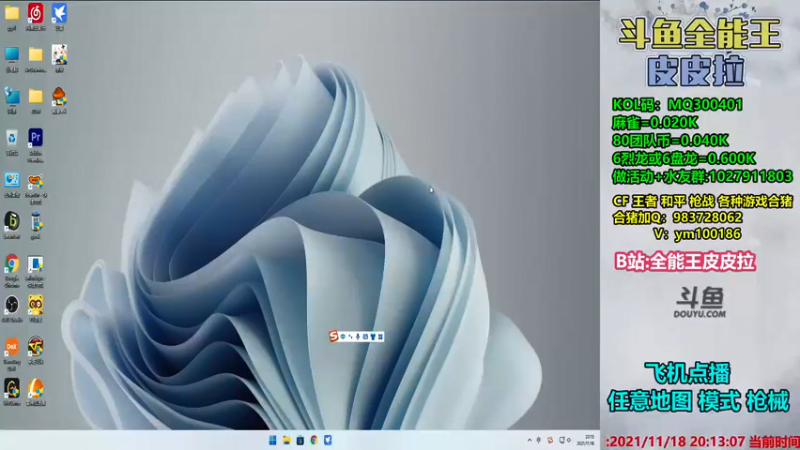Open the folder beside the This PC icon
Viewport: 800px width, 450px height.
click(35, 57)
